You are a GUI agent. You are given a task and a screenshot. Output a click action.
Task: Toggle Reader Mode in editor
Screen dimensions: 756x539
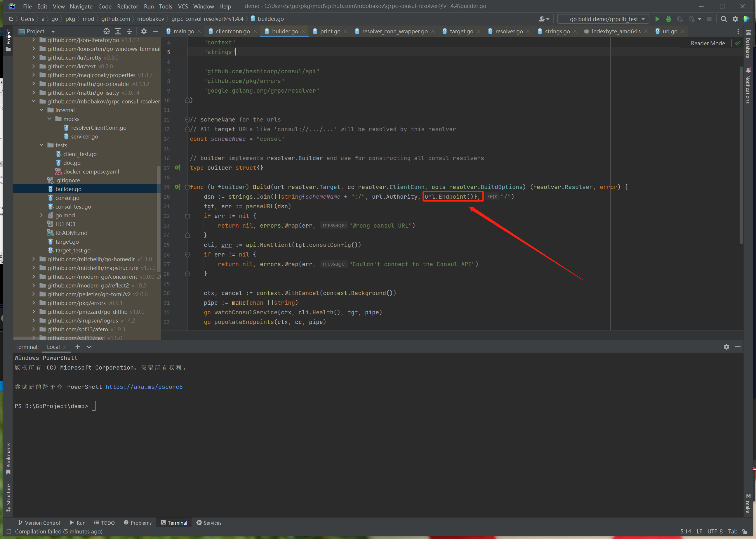[708, 43]
